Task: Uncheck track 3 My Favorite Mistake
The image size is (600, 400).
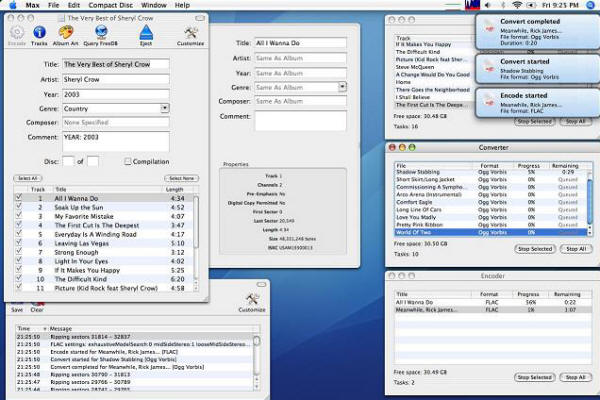Action: click(x=19, y=216)
